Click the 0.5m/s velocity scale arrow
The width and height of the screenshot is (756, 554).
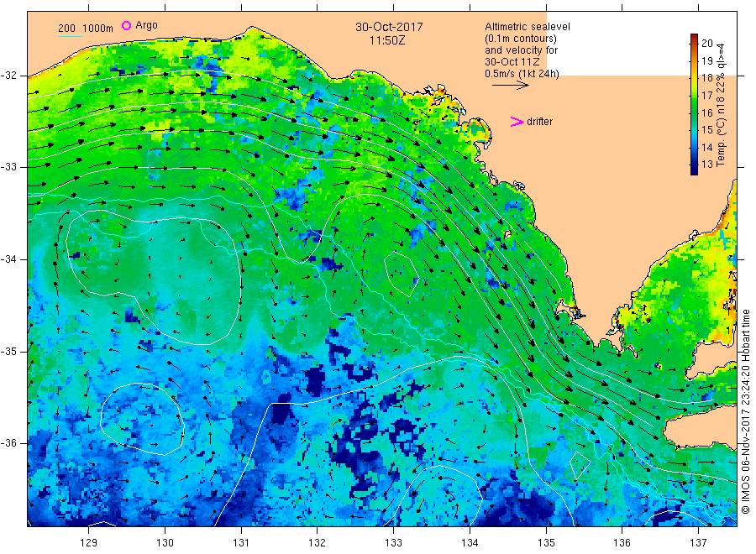511,86
